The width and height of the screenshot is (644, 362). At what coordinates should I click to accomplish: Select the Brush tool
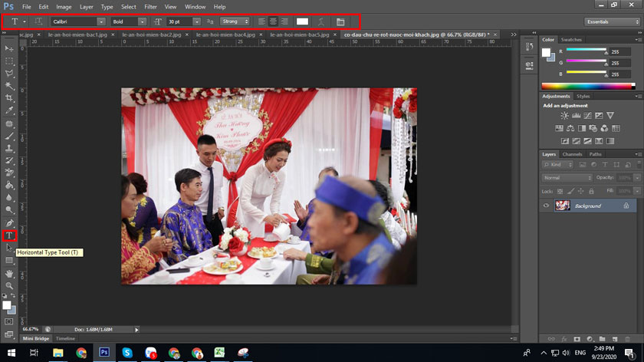coord(9,136)
